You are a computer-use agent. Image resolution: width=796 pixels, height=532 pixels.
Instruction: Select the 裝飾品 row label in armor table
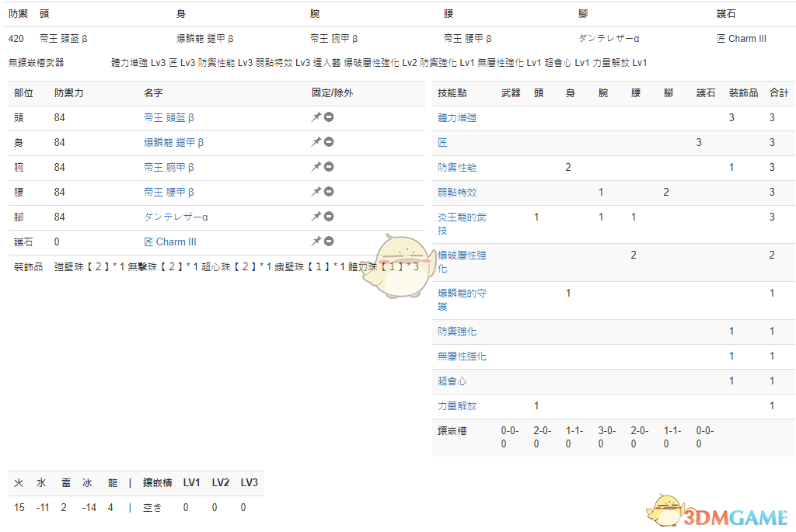pyautogui.click(x=29, y=266)
